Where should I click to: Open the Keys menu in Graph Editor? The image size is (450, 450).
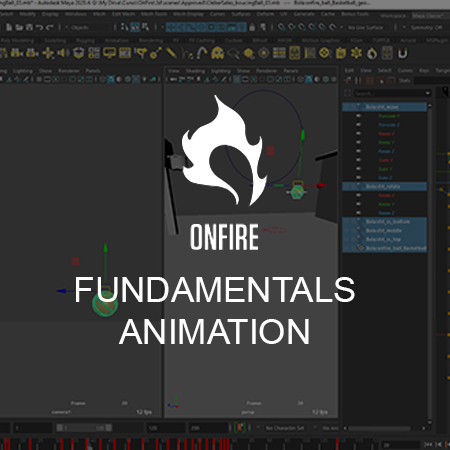424,70
